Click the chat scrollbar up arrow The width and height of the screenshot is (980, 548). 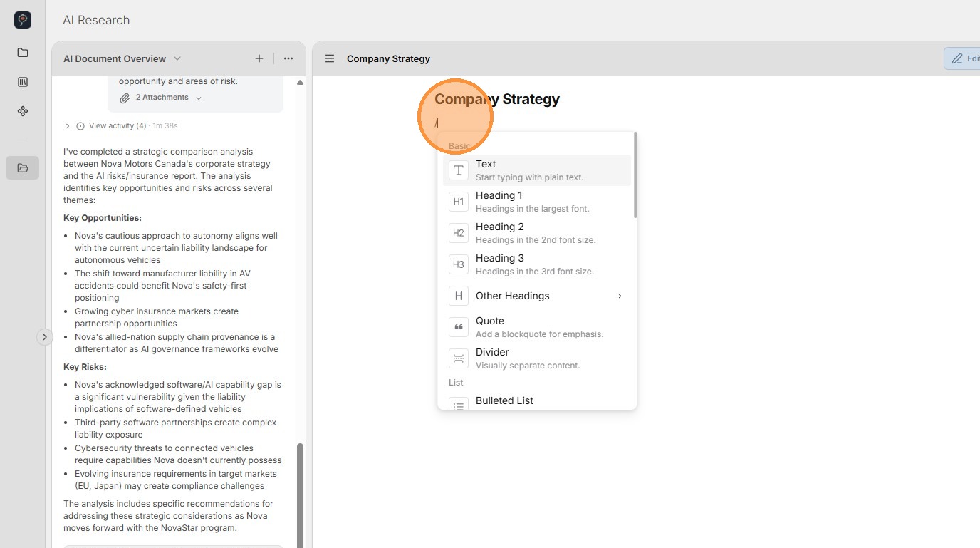300,83
